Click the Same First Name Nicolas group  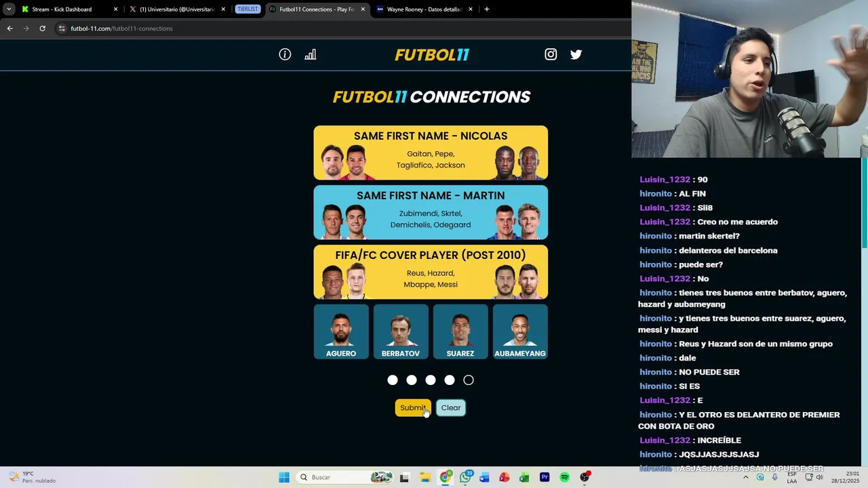431,152
